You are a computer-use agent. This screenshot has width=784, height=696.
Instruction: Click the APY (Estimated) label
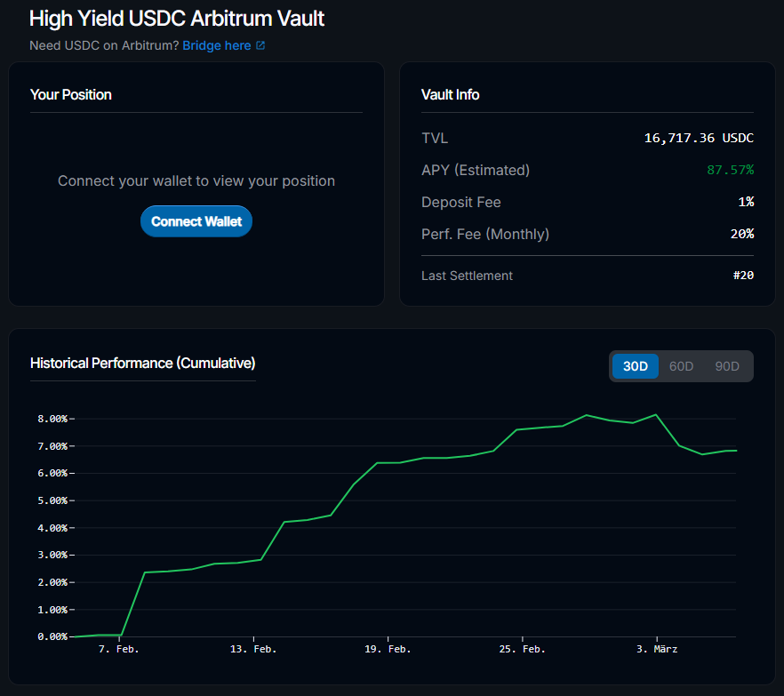[476, 170]
